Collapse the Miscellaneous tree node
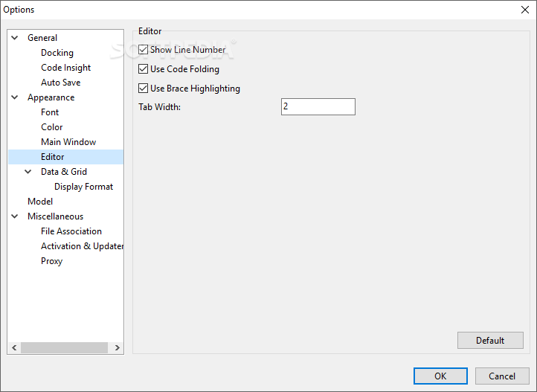This screenshot has width=537, height=392. point(15,216)
